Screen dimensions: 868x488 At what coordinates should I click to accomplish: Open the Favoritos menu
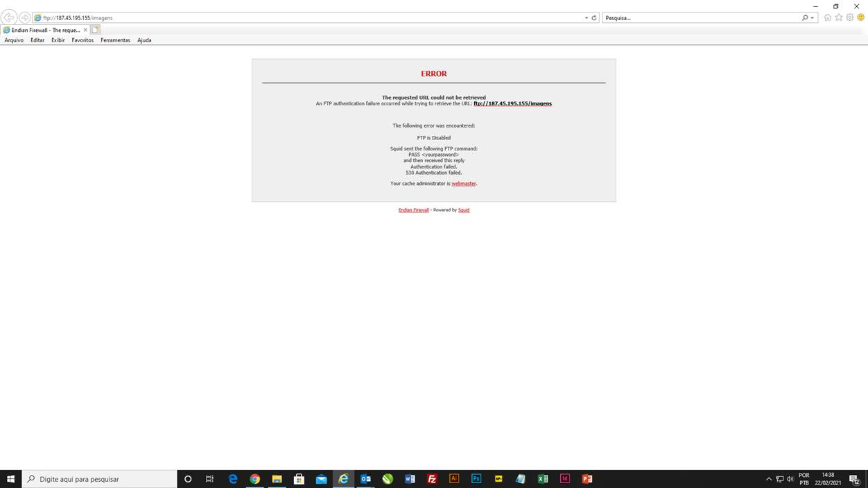click(x=83, y=40)
